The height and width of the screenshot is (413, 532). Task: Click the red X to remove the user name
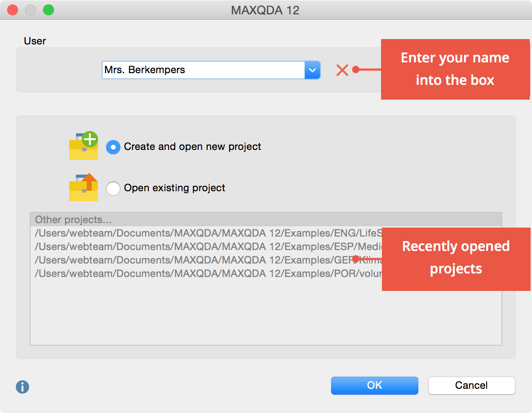(x=342, y=70)
